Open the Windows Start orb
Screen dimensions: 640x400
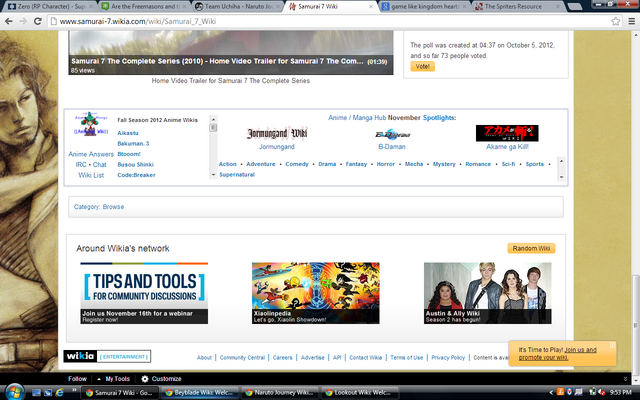point(14,393)
